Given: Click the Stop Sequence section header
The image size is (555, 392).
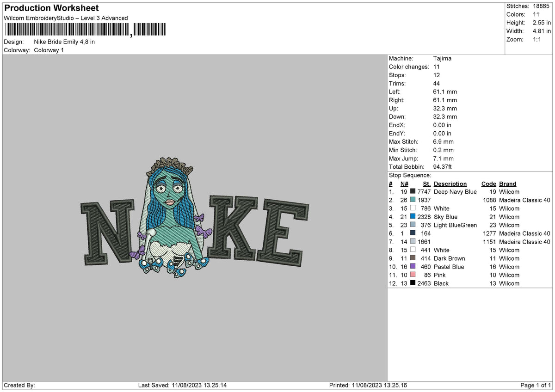Looking at the screenshot, I should coord(409,175).
